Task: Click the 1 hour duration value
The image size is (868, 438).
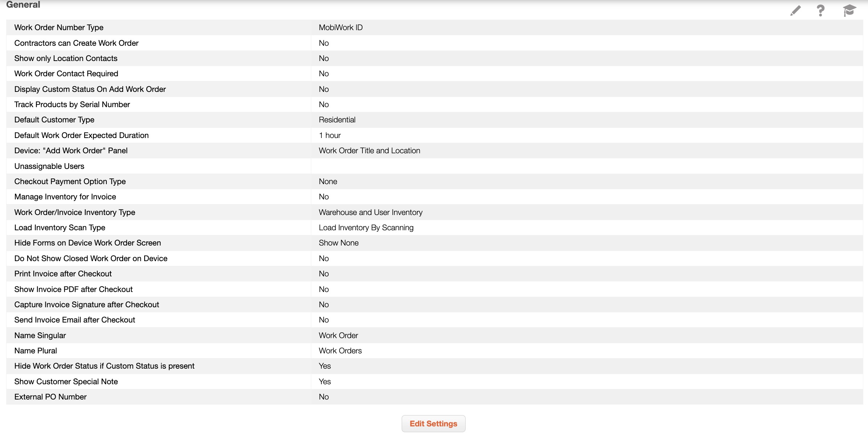Action: [330, 135]
